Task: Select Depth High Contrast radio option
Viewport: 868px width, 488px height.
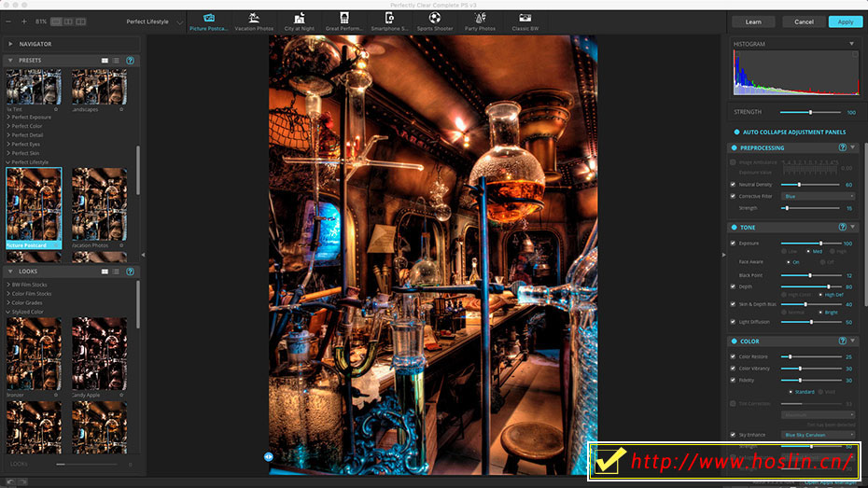Action: 784,295
